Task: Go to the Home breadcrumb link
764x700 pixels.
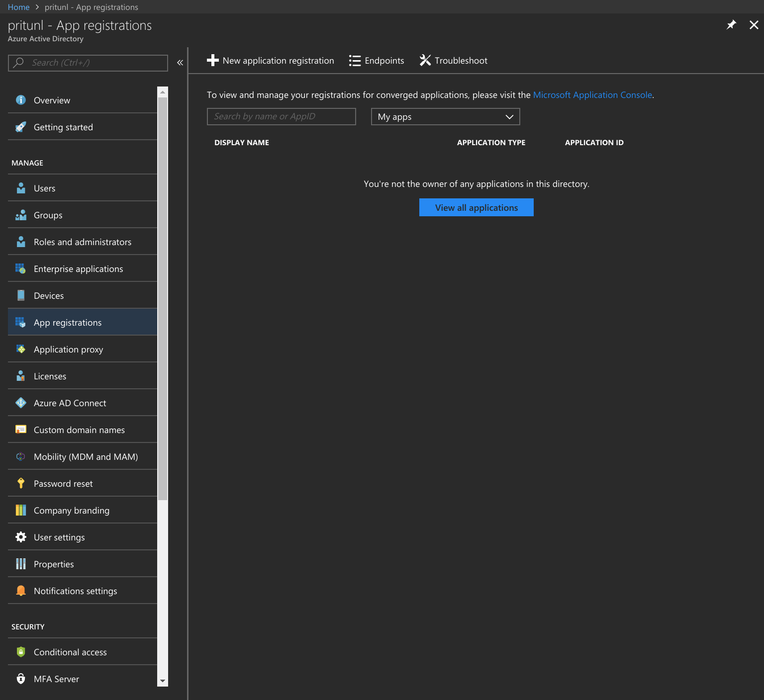Action: 18,7
